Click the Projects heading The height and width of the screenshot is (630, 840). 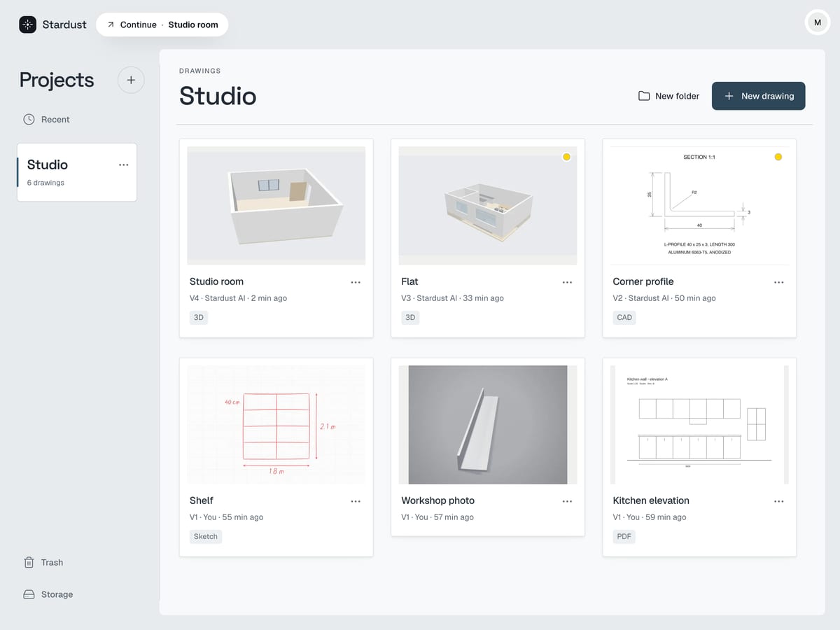(x=57, y=80)
